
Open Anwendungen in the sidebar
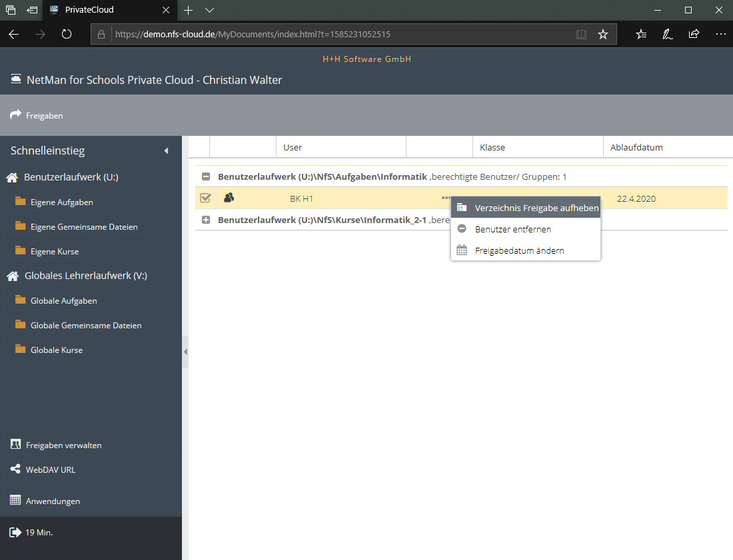[91, 501]
